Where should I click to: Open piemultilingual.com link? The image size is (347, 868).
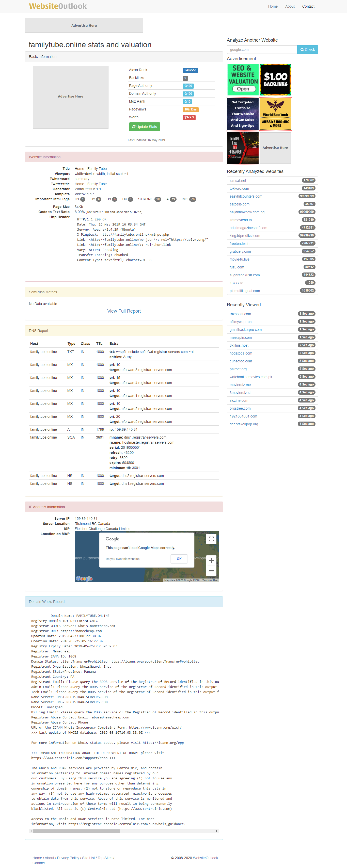[x=244, y=291]
